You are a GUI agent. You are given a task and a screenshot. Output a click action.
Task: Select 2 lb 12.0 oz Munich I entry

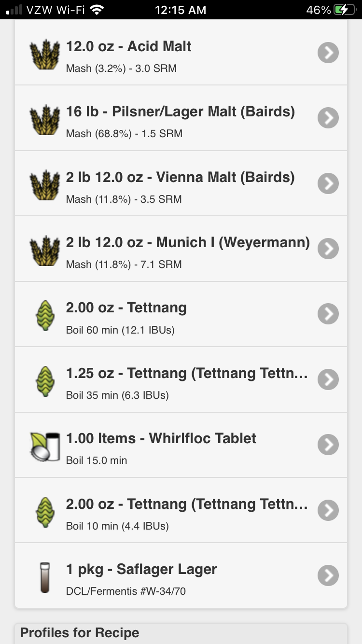click(x=181, y=249)
